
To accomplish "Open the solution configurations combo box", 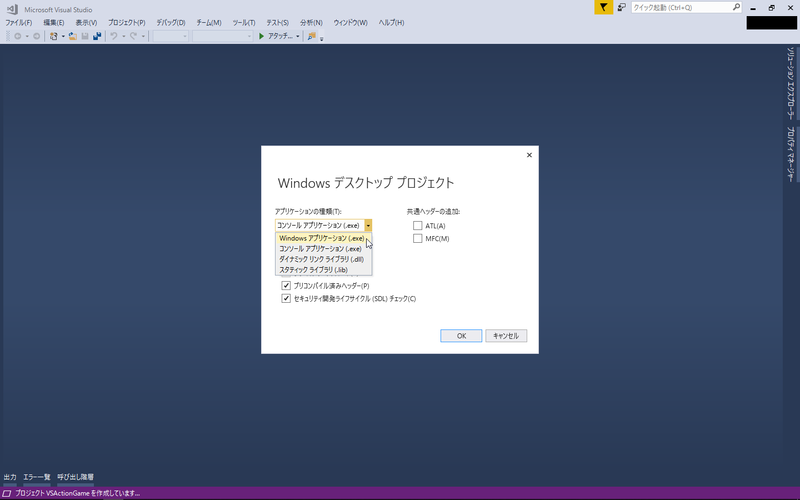I will click(171, 36).
